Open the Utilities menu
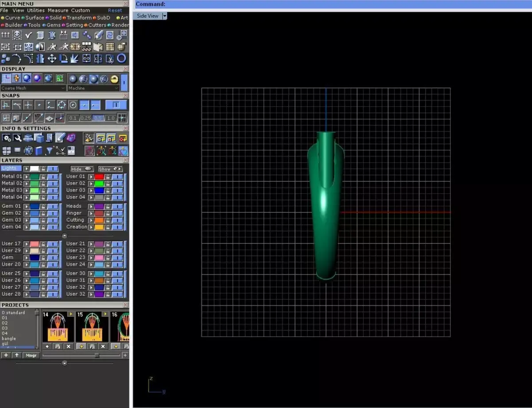The width and height of the screenshot is (532, 408). tap(36, 10)
